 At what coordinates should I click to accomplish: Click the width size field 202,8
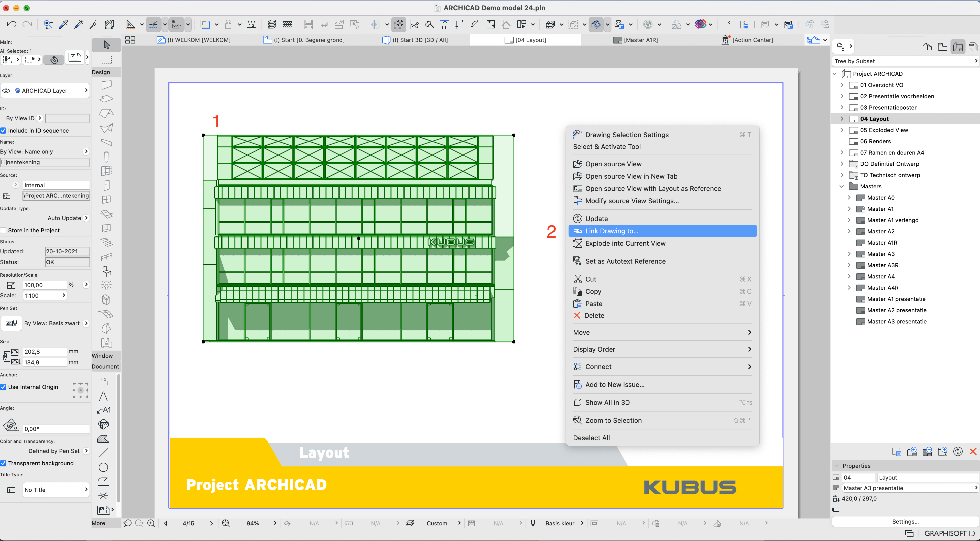pyautogui.click(x=45, y=352)
